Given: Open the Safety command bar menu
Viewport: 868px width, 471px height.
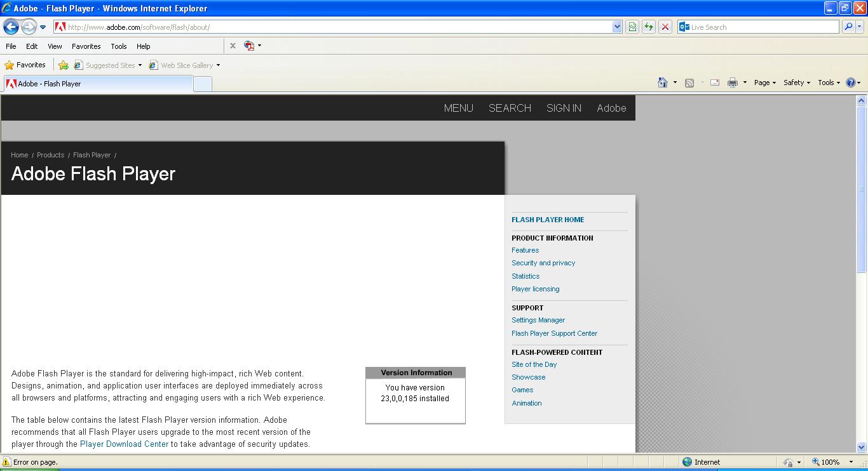Looking at the screenshot, I should point(796,83).
